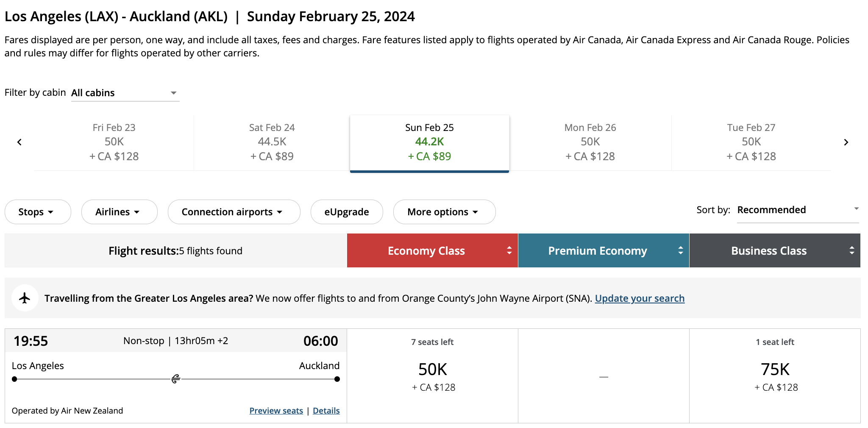Viewport: 868px width, 428px height.
Task: Sort results by Economy Class arrows
Action: pos(509,250)
